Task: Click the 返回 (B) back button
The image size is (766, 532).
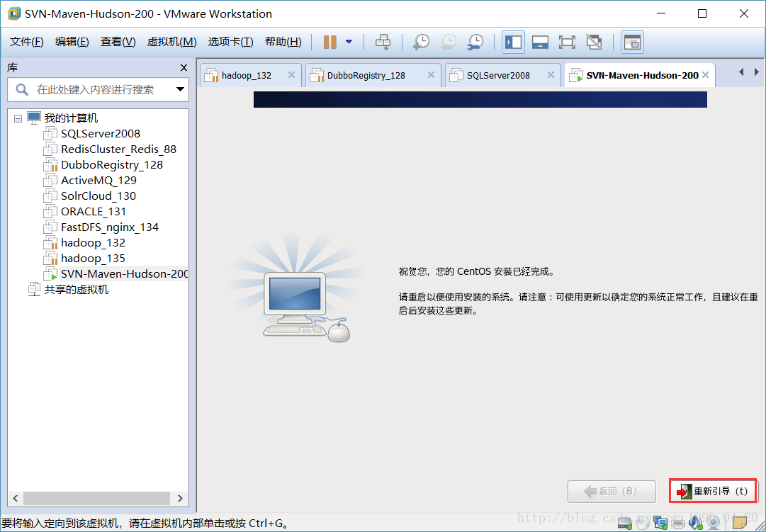Action: click(x=611, y=491)
